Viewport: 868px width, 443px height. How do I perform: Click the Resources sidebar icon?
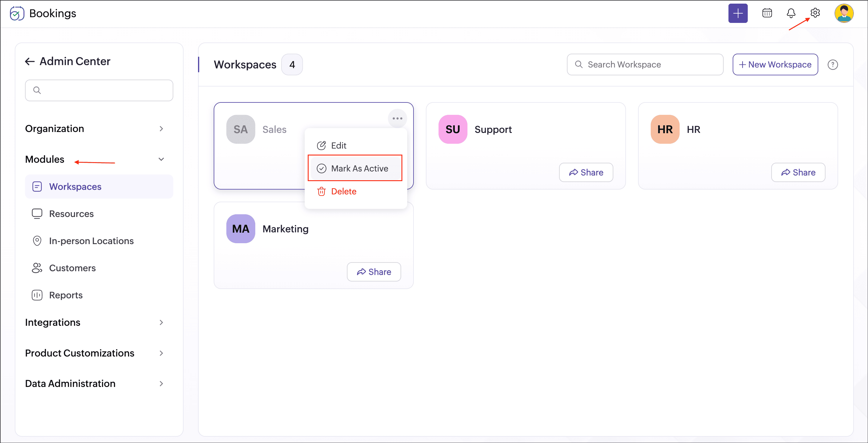[37, 214]
